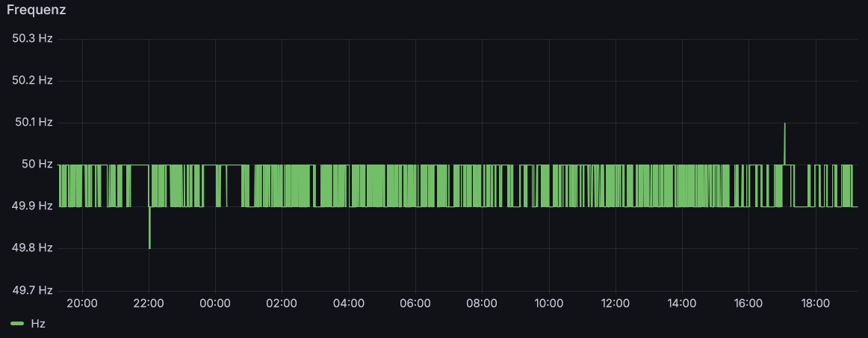Click the 06:00 time axis label
Viewport: 868px width, 338px height.
click(415, 303)
